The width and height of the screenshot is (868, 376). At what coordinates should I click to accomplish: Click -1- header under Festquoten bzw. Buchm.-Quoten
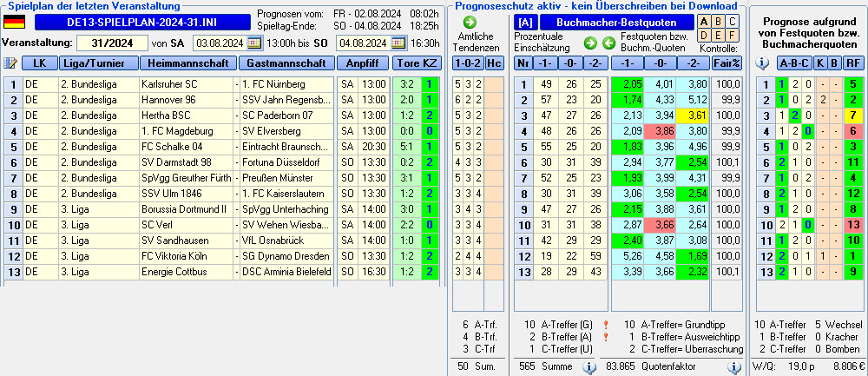coord(627,63)
